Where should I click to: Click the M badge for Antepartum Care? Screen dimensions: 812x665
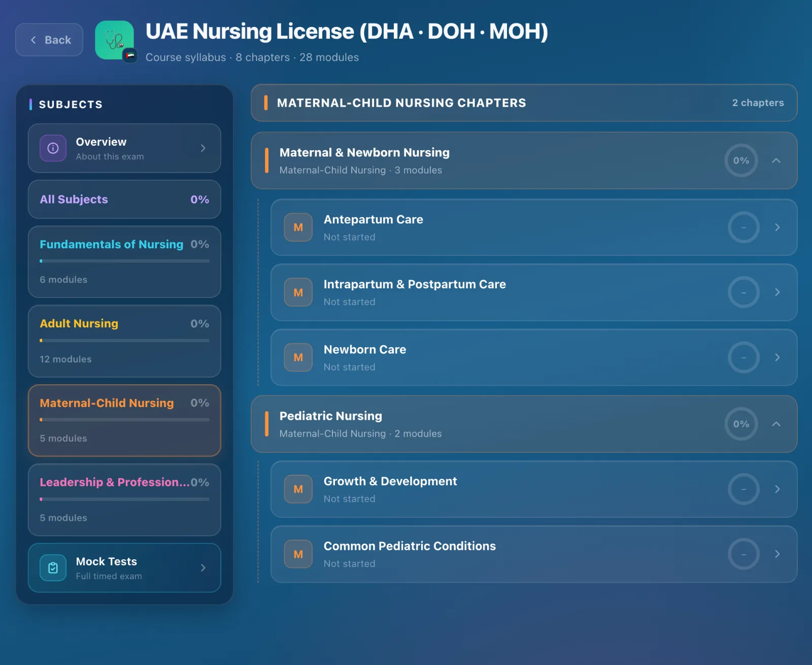click(x=298, y=227)
